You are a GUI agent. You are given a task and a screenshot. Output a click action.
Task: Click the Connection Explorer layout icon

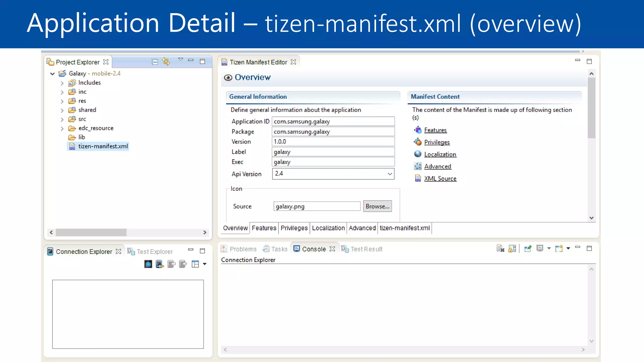coord(195,264)
